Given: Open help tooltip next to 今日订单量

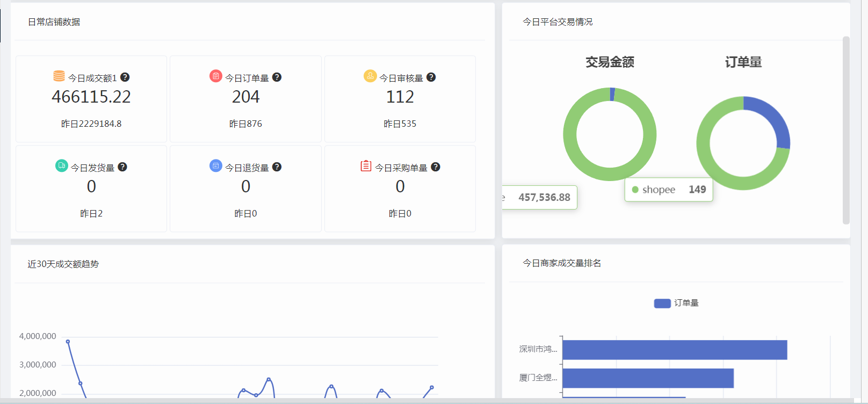Looking at the screenshot, I should pyautogui.click(x=277, y=77).
